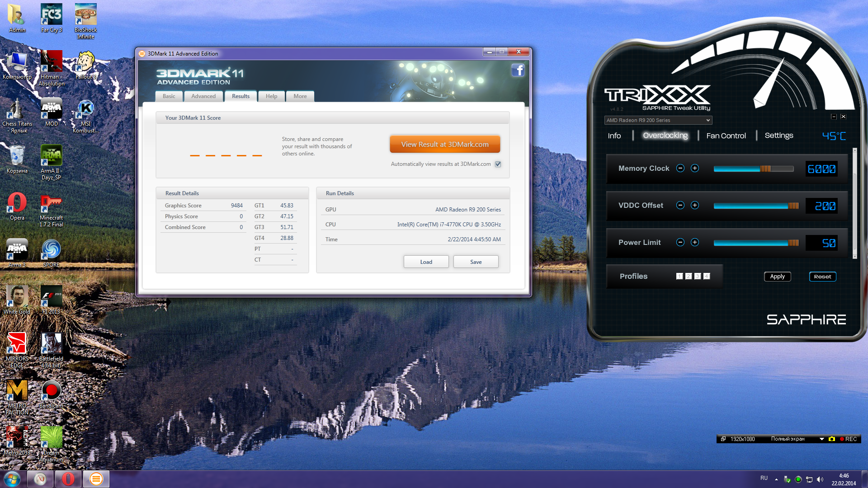
Task: Select TRIXX profile slot 3
Action: 698,276
